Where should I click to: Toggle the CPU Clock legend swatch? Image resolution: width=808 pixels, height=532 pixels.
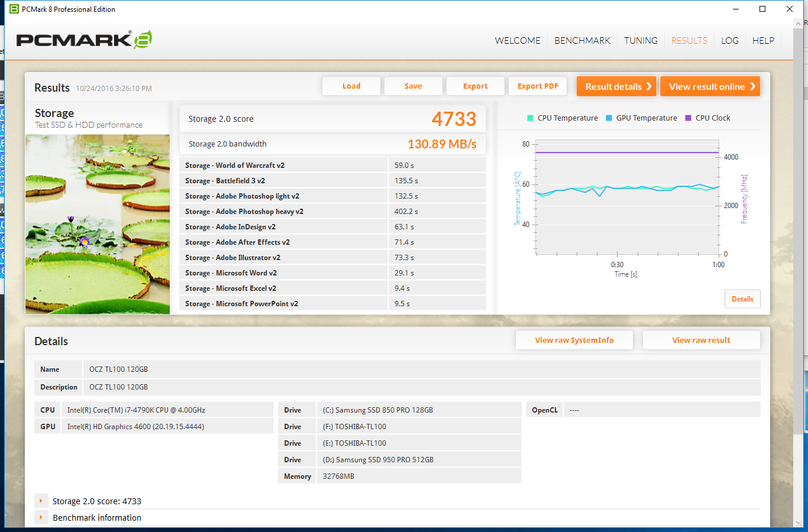[688, 118]
